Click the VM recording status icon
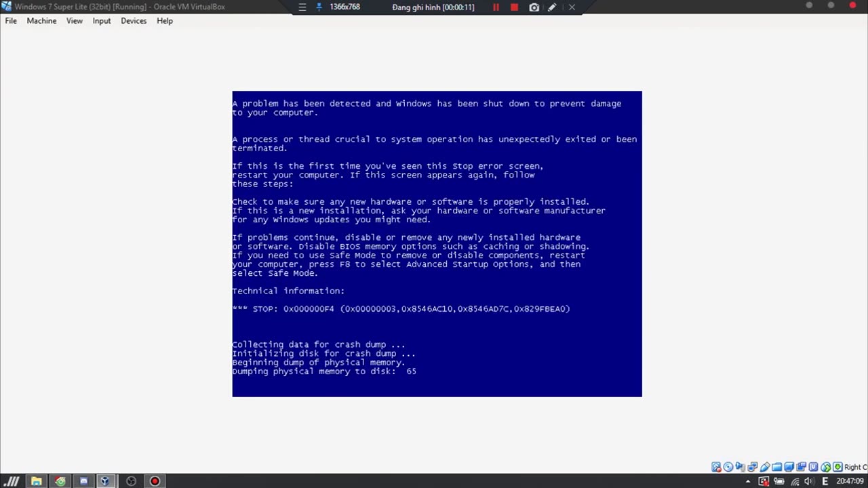Viewport: 868px width, 488px height. pyautogui.click(x=802, y=467)
